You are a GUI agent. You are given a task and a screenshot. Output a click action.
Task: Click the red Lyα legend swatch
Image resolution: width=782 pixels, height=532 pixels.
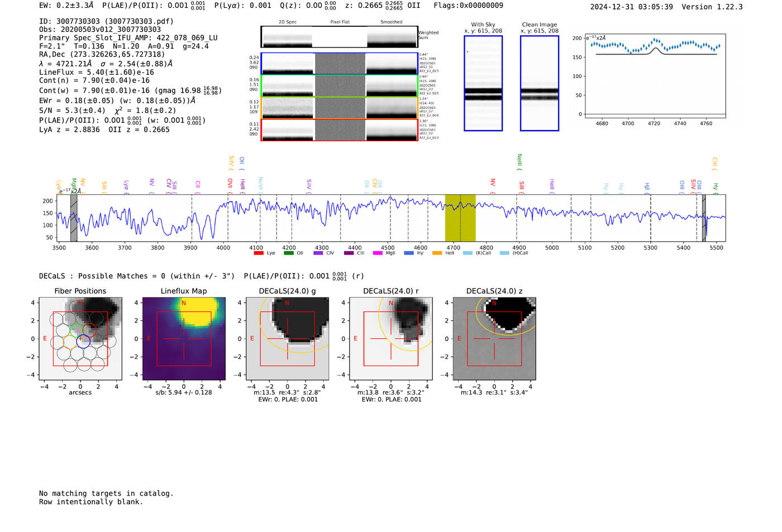click(x=259, y=253)
